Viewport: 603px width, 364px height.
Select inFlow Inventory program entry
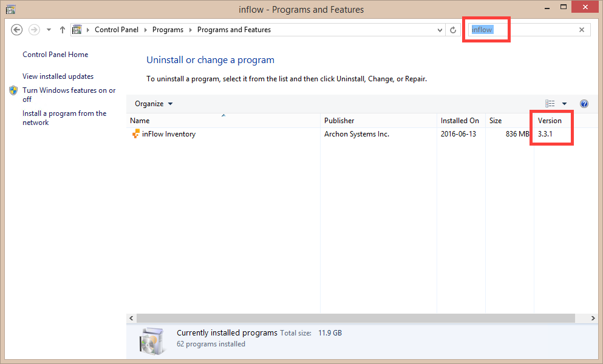pyautogui.click(x=169, y=134)
